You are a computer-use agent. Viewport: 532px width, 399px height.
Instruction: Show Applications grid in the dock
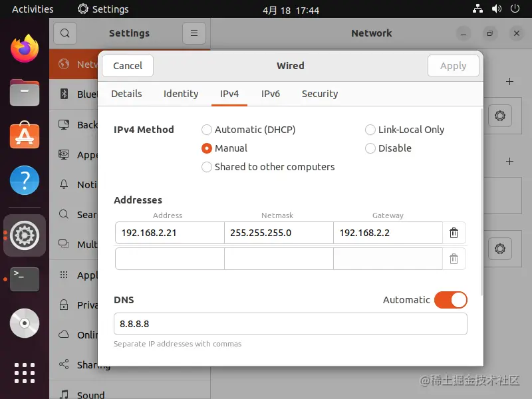pos(25,372)
